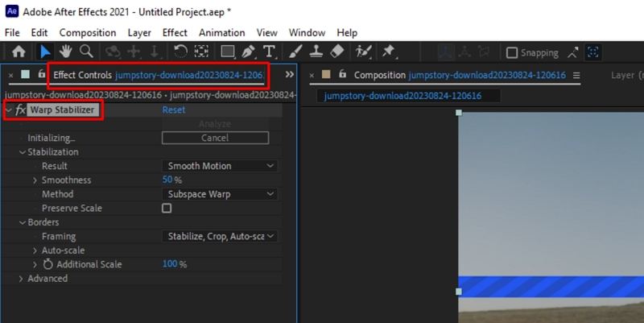The image size is (644, 323).
Task: Click the Additional Scale stopwatch
Action: pyautogui.click(x=48, y=264)
